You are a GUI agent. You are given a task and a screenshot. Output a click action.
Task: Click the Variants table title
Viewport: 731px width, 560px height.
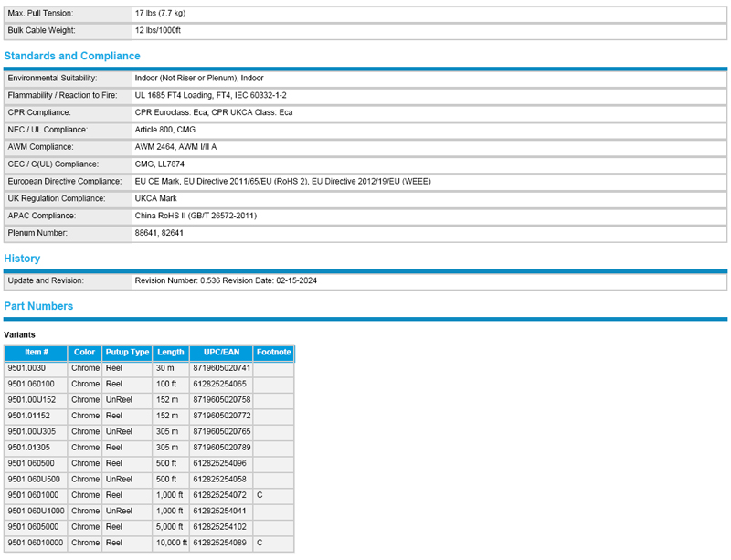pyautogui.click(x=20, y=335)
